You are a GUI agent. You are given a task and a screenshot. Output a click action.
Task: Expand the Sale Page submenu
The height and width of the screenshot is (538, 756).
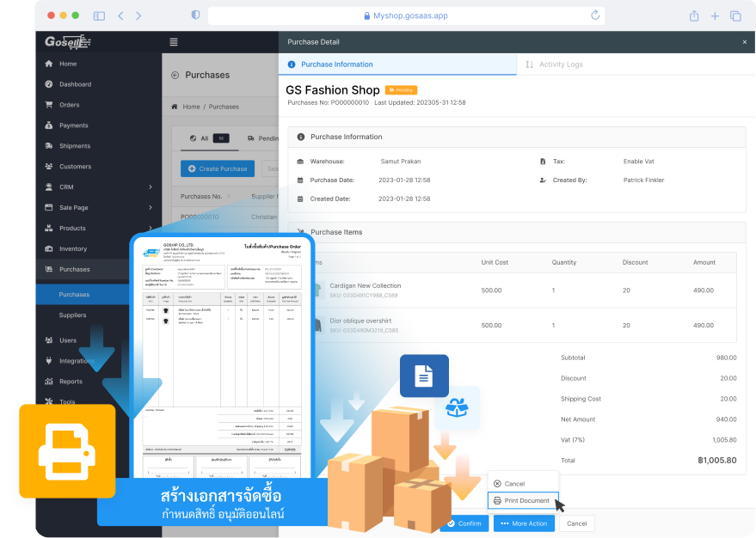point(151,208)
